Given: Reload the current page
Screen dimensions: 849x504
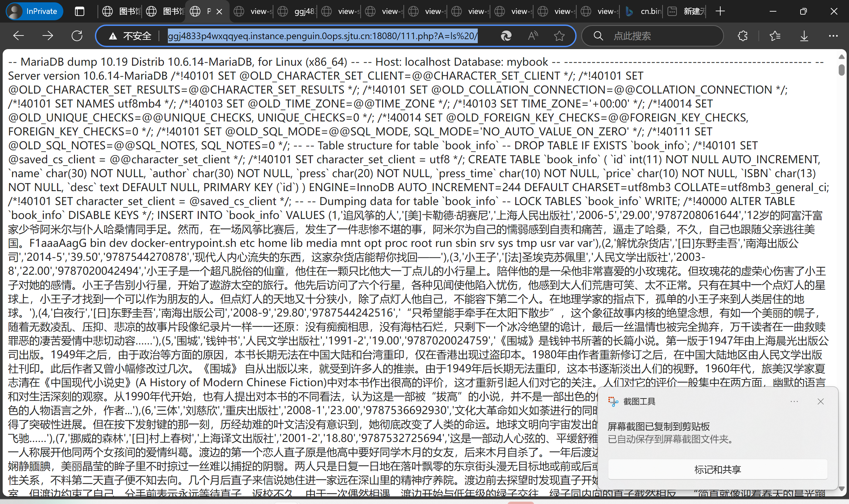Looking at the screenshot, I should 77,36.
